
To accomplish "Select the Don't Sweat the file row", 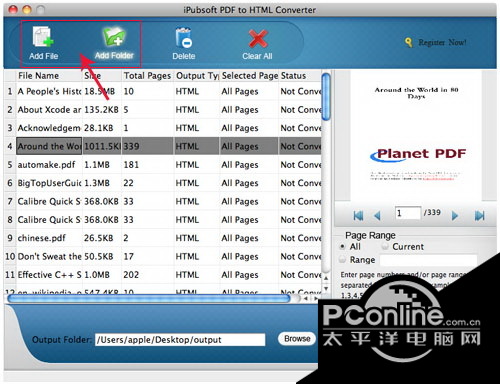I will point(163,256).
